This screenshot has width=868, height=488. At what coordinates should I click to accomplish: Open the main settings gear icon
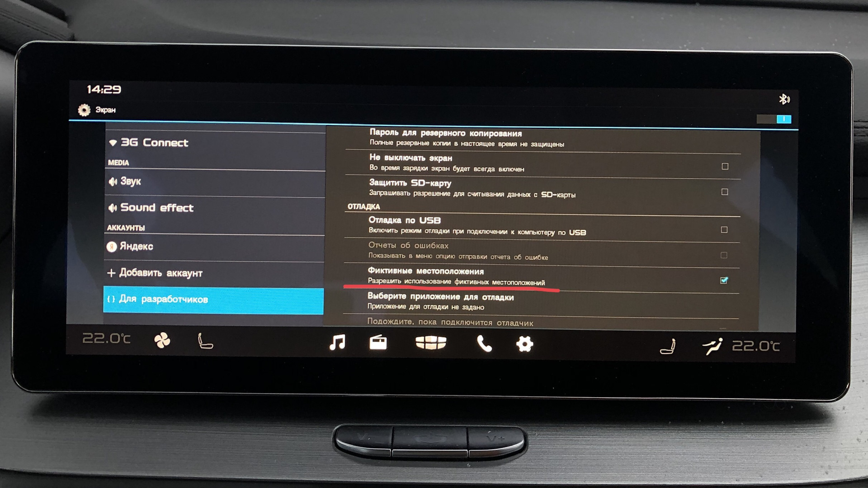pos(525,343)
